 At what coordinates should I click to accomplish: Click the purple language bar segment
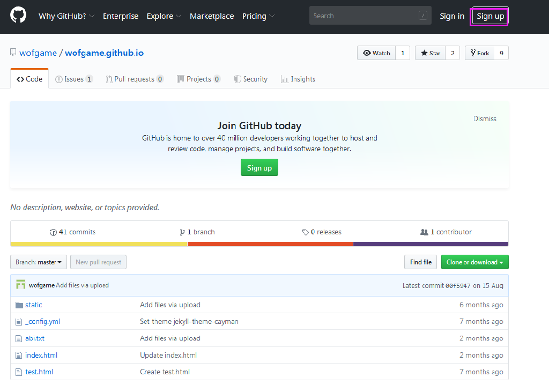pos(431,244)
